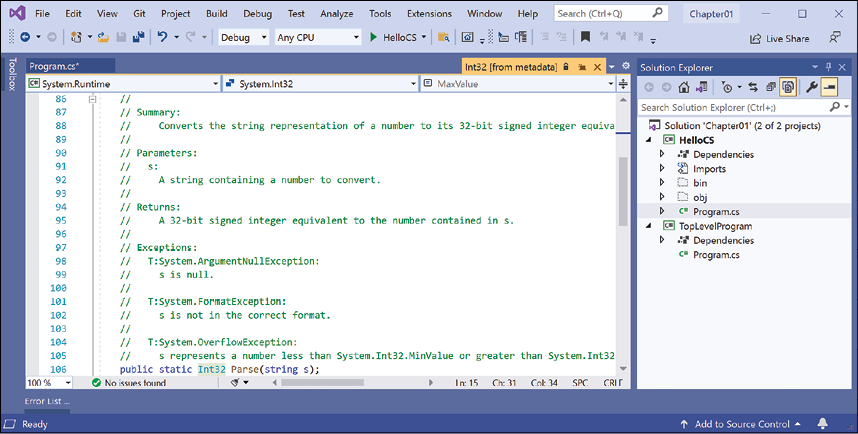This screenshot has width=858, height=434.
Task: Open the feedback icon beside Live Share
Action: tap(834, 37)
